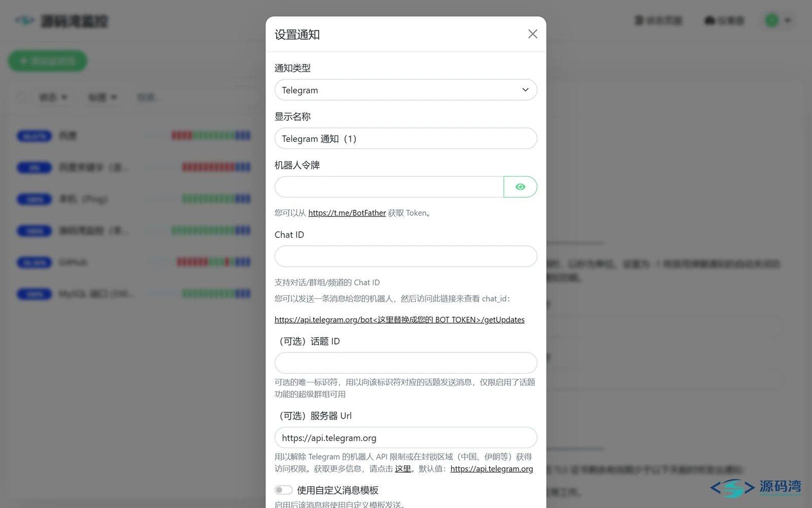Open the status page header item
Image resolution: width=812 pixels, height=508 pixels.
(658, 21)
